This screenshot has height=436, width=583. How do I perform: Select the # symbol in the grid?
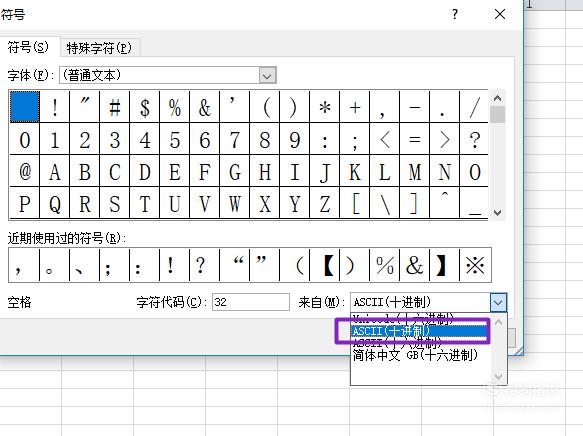point(115,107)
